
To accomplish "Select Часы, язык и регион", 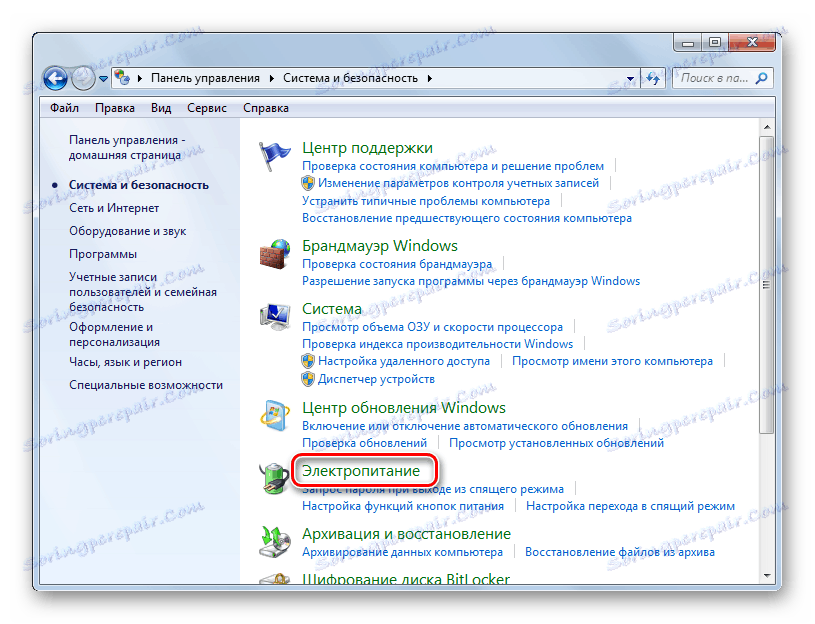I will [x=125, y=362].
